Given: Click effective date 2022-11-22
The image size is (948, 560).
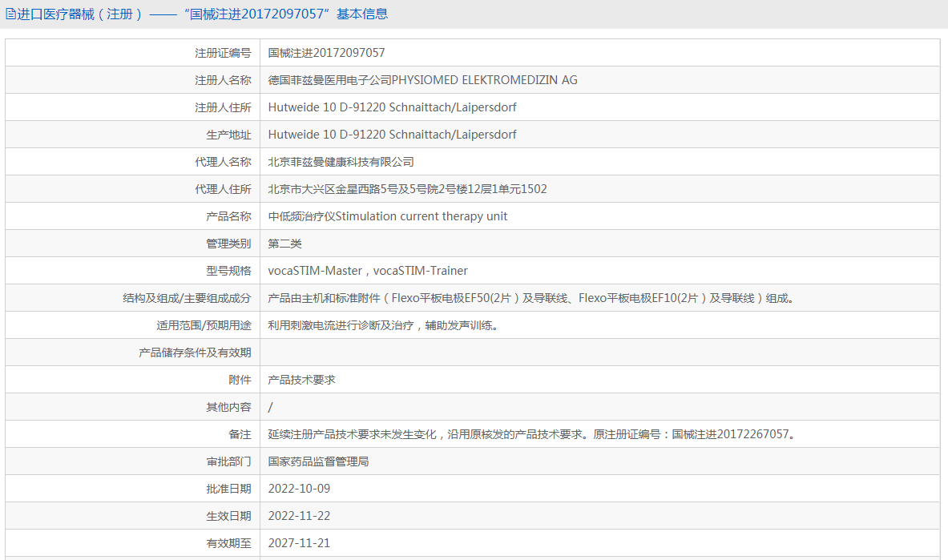Looking at the screenshot, I should pos(299,516).
